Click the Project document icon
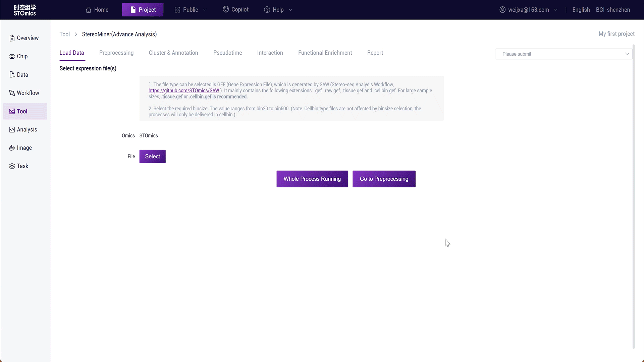This screenshot has height=362, width=644. pos(133,10)
